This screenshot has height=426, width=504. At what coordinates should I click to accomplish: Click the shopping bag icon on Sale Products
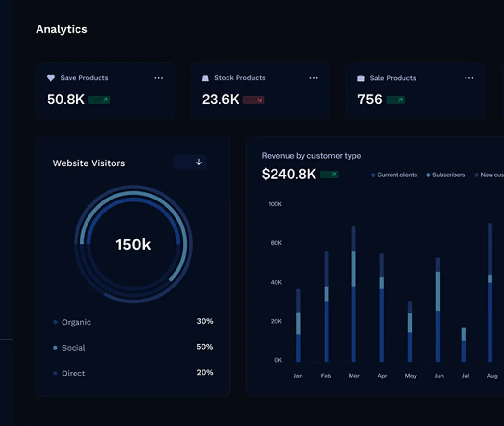[x=361, y=78]
